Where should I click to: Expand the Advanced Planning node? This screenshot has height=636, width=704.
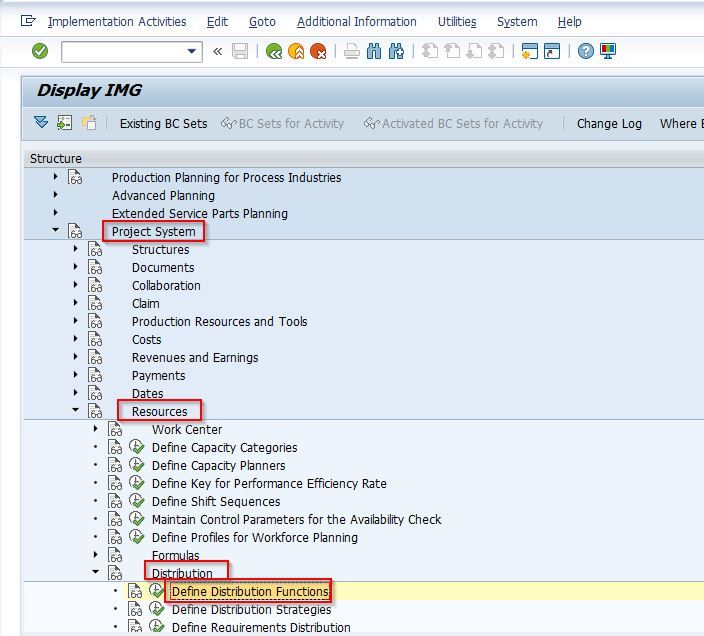55,195
